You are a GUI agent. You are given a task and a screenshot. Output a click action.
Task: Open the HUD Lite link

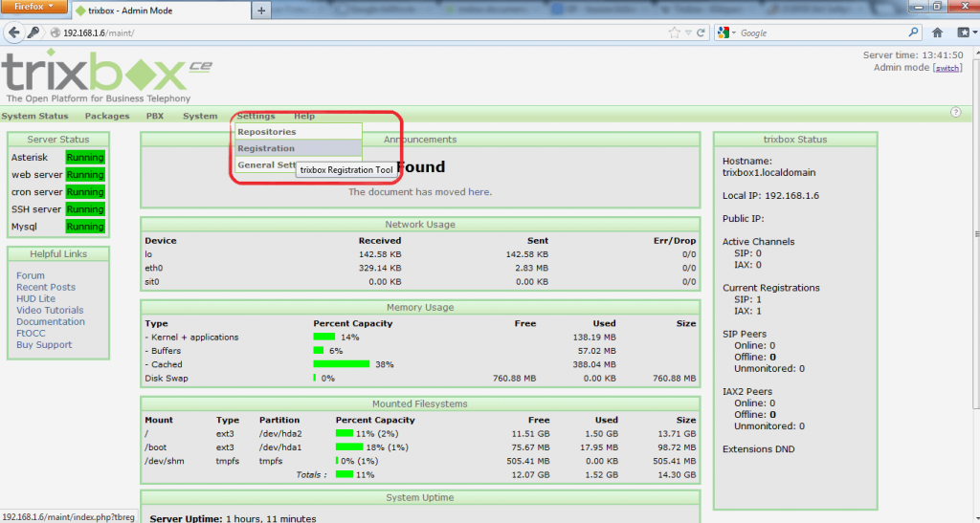[35, 299]
